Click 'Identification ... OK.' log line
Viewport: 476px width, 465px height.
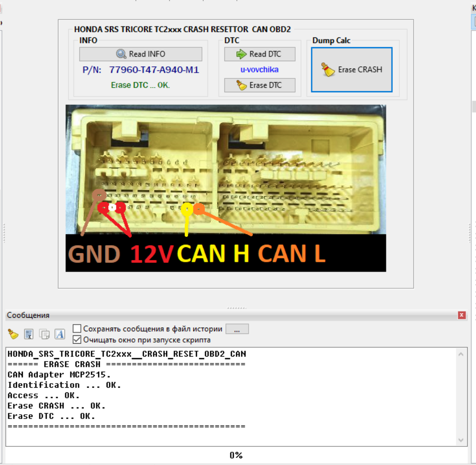click(64, 385)
